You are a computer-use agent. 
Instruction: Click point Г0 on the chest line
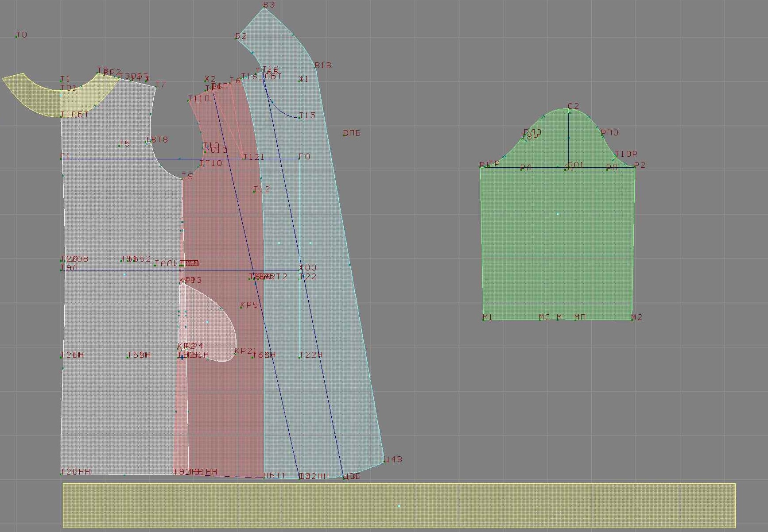click(300, 158)
